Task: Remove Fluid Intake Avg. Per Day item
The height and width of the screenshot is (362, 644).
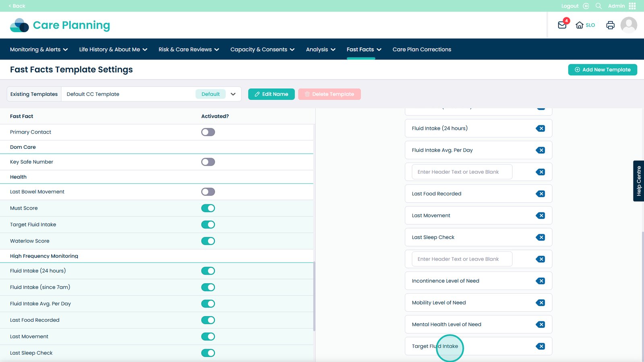Action: tap(541, 150)
